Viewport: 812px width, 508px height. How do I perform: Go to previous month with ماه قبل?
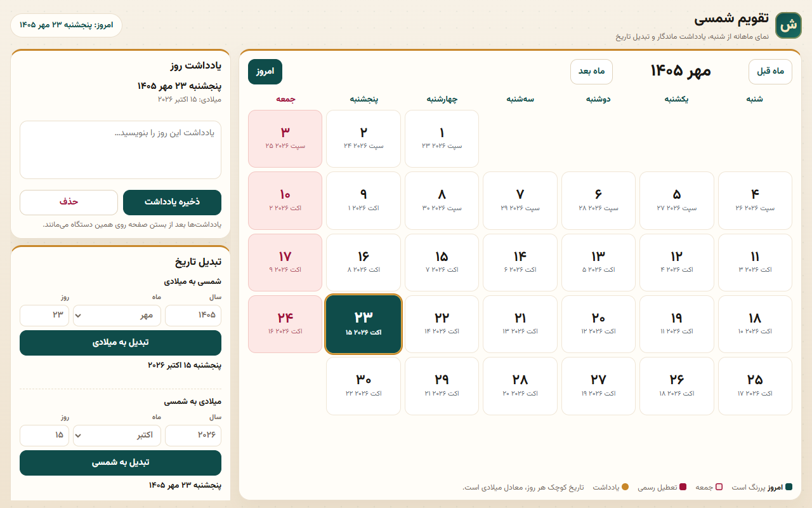[x=770, y=72]
